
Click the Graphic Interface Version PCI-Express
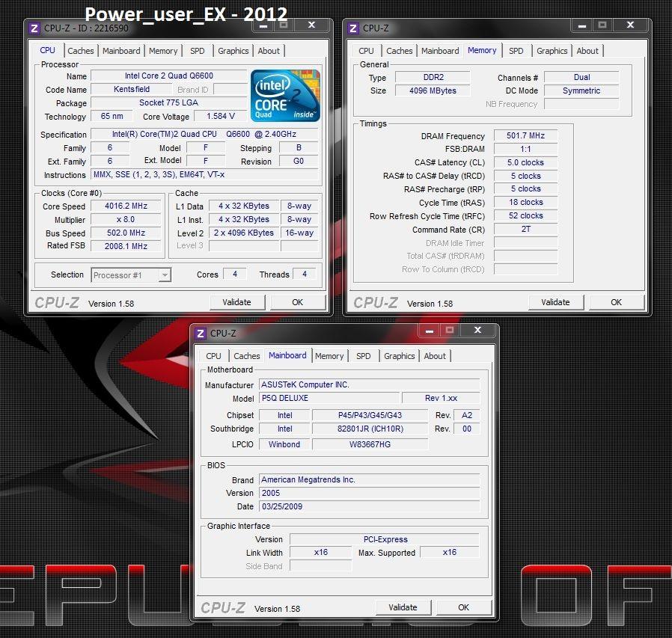385,539
